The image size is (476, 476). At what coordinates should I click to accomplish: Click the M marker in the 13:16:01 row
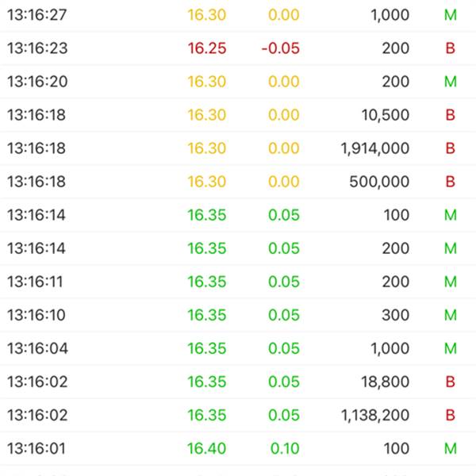451,448
